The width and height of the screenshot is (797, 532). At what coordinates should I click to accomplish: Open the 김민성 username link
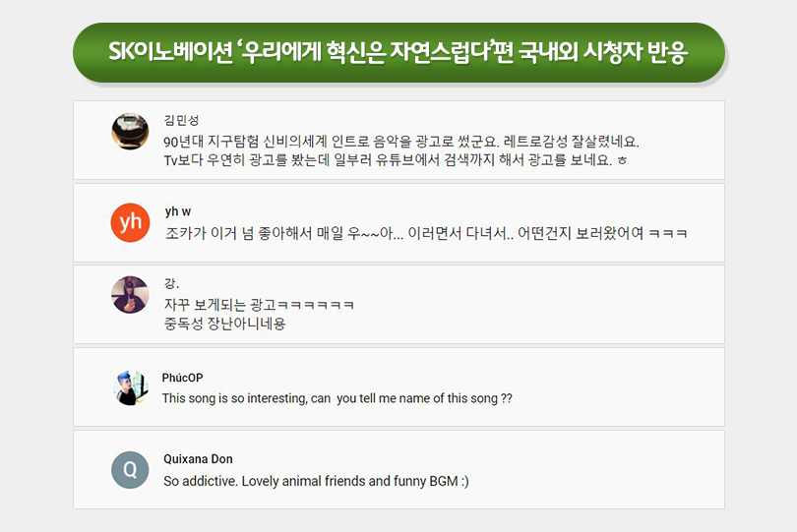coord(182,120)
